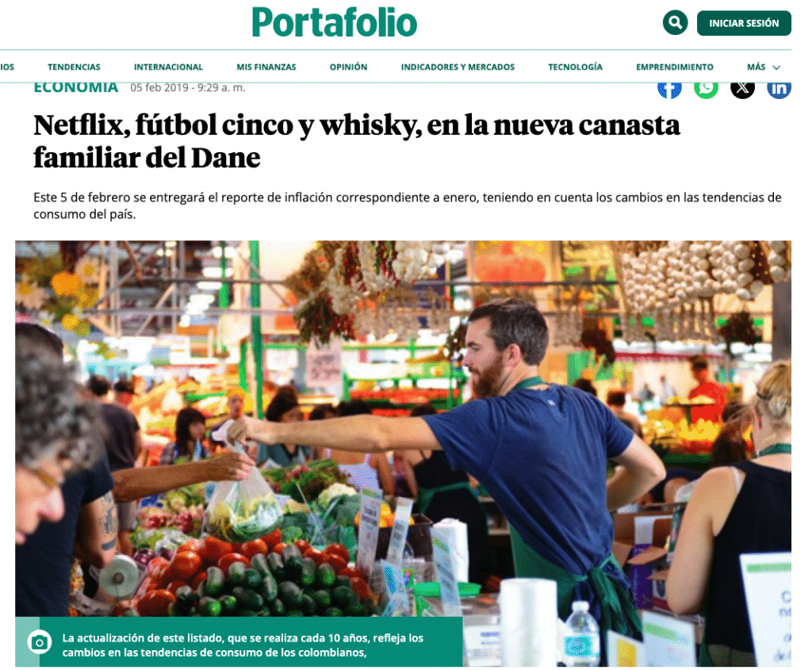812x670 pixels.
Task: Click the INICIAR SESIÓN button
Action: [x=744, y=23]
